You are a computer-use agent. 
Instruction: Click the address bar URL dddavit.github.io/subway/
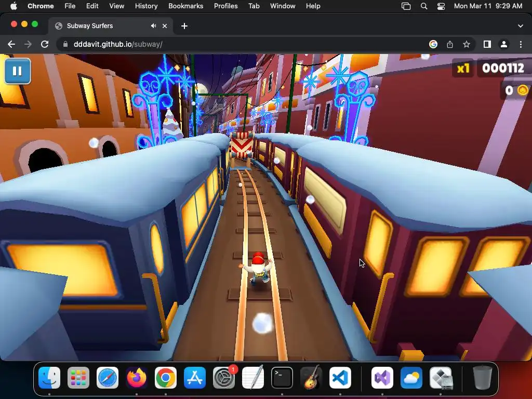click(118, 44)
